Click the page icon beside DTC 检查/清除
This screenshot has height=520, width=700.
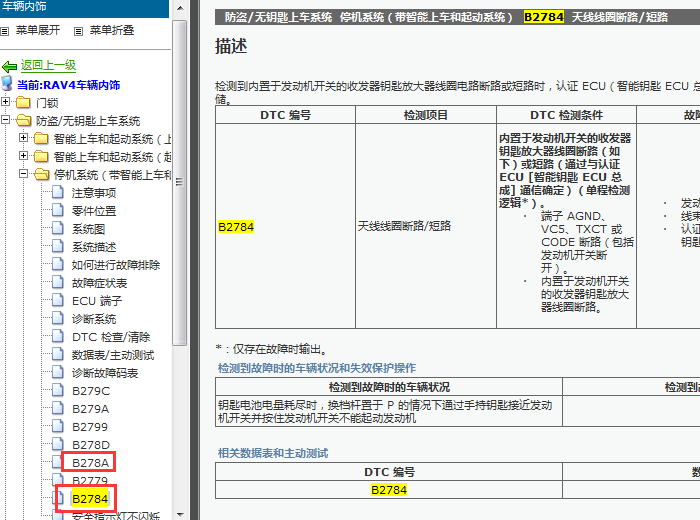click(58, 336)
